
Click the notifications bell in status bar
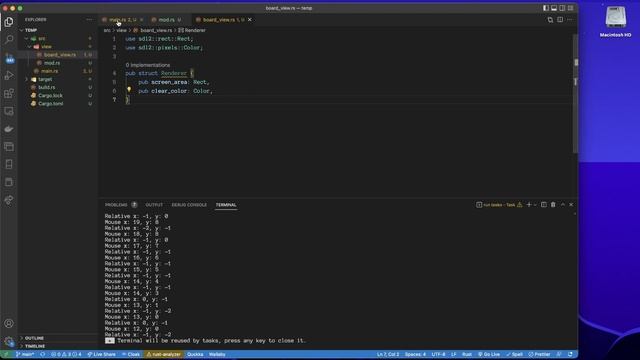tap(570, 354)
